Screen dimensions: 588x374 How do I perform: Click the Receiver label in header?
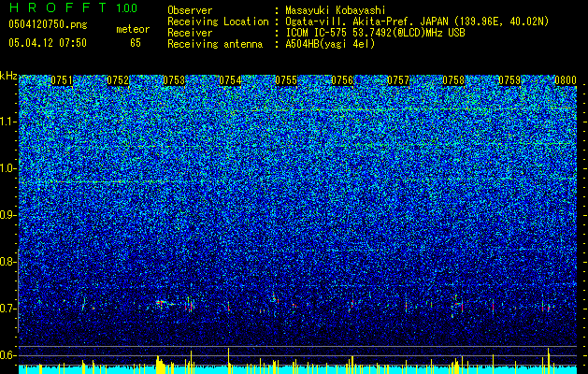coord(190,33)
